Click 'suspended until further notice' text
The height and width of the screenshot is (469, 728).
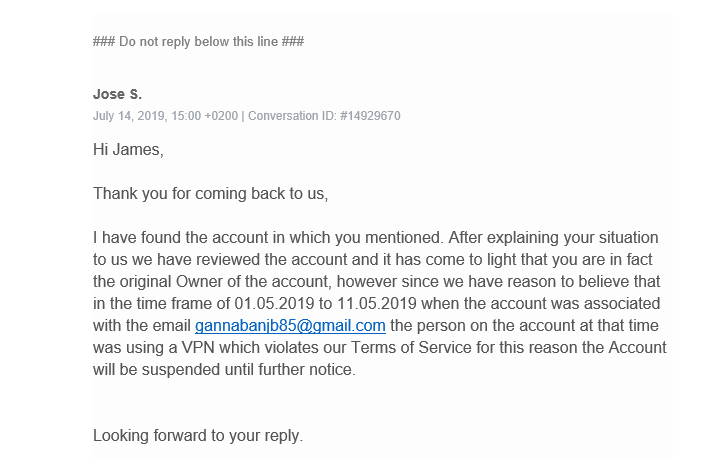point(248,370)
